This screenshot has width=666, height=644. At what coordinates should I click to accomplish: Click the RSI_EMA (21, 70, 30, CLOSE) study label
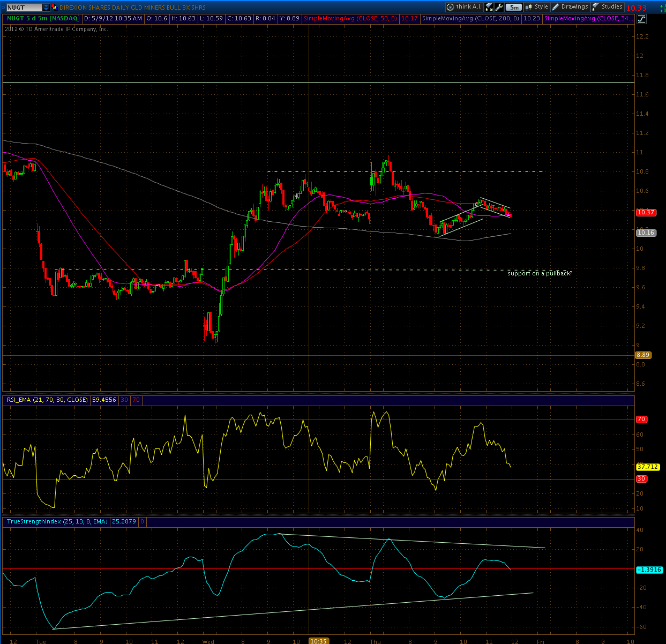(x=47, y=400)
